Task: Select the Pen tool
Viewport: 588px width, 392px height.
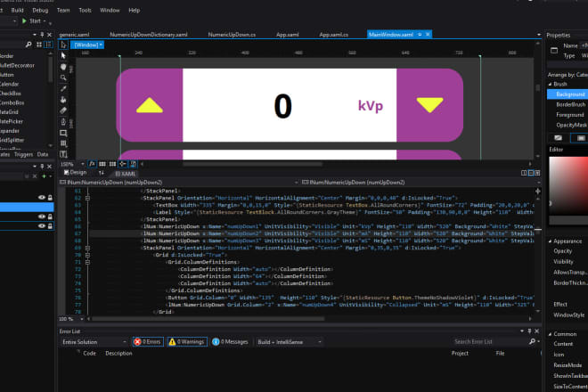Action: [63, 122]
